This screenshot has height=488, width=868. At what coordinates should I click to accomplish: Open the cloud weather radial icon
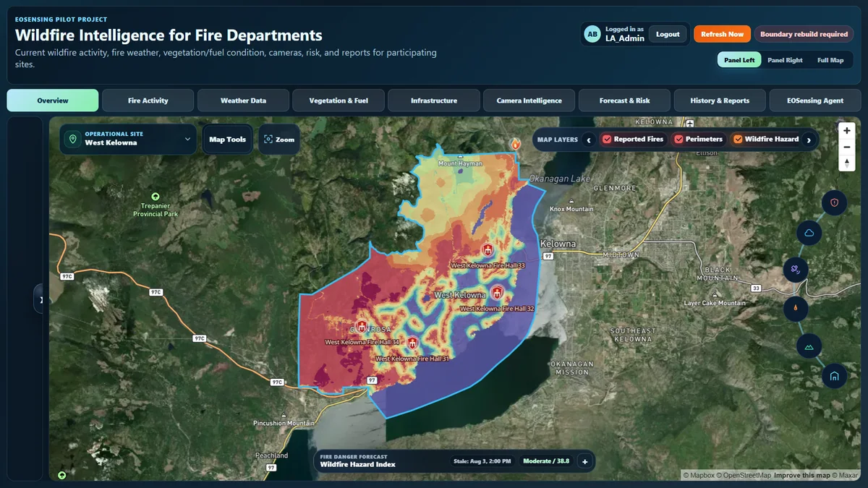pyautogui.click(x=809, y=233)
